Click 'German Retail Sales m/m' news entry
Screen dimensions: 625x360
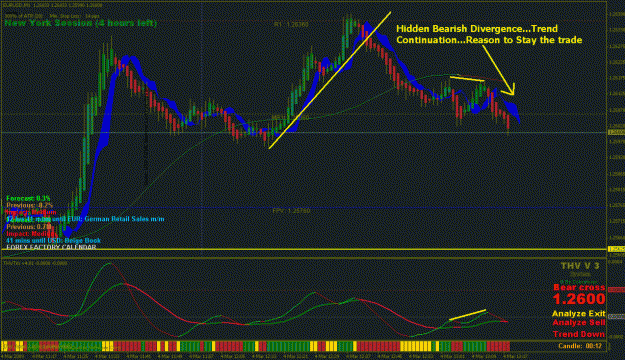click(124, 219)
